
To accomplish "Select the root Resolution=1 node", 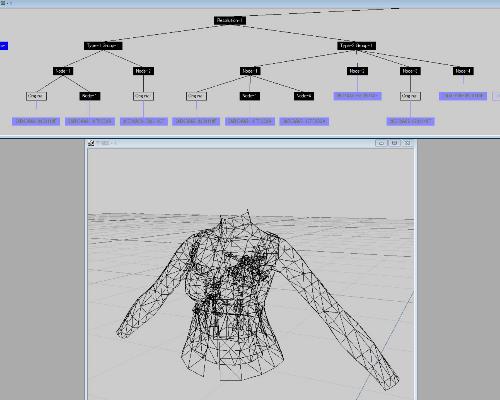I will click(x=230, y=20).
